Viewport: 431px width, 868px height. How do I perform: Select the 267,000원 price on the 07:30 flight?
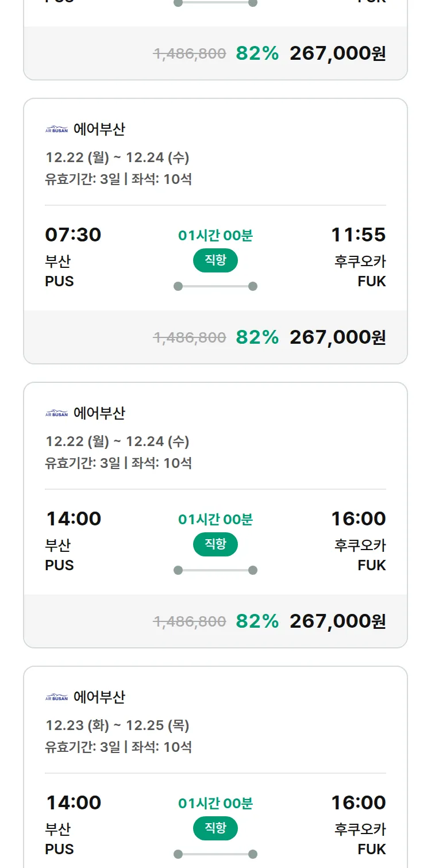337,337
